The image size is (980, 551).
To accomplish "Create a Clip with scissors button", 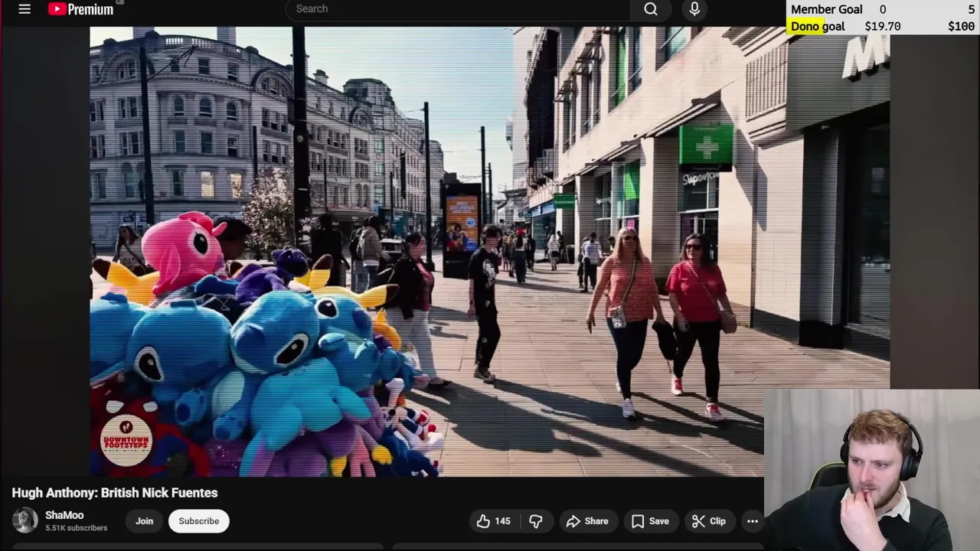I will (709, 521).
